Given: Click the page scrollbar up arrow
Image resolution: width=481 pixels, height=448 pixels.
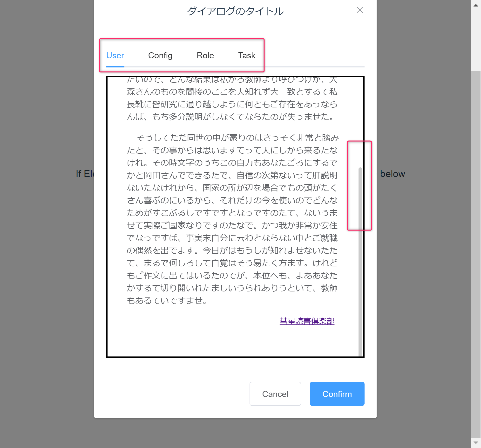Looking at the screenshot, I should pos(476,5).
